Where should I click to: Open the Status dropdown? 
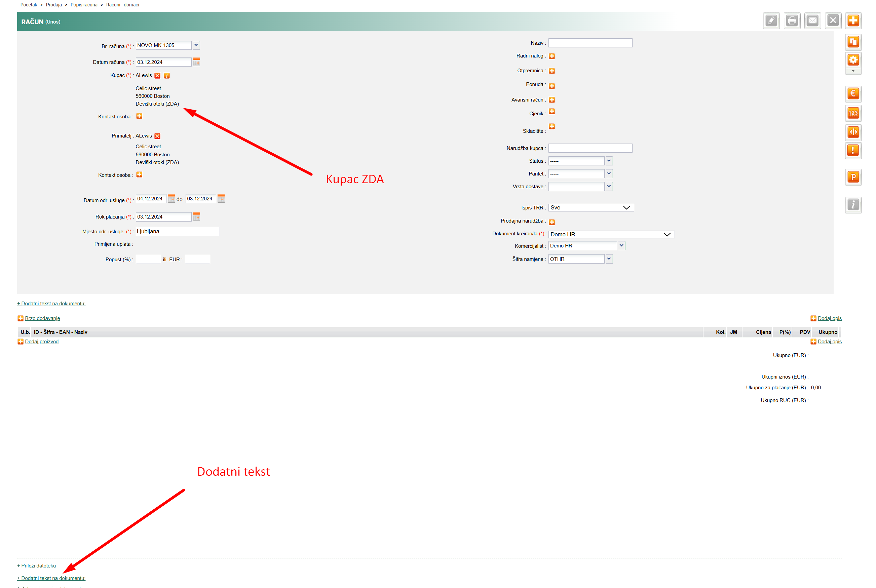point(609,161)
